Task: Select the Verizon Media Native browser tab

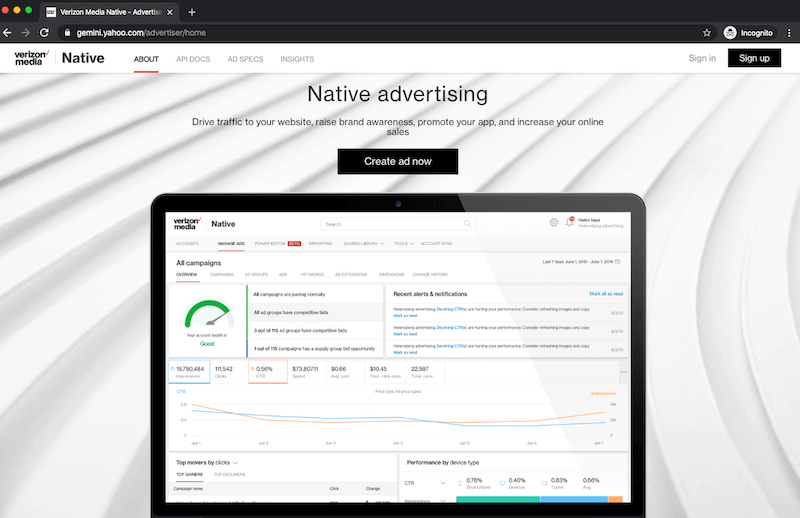Action: (110, 12)
